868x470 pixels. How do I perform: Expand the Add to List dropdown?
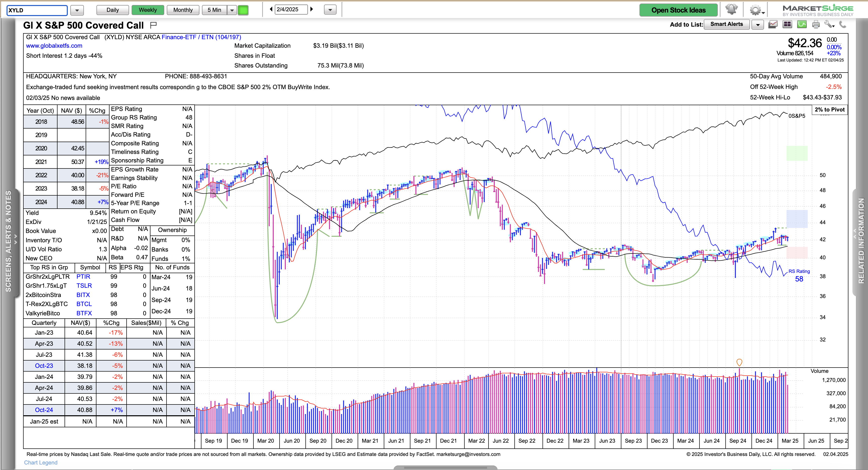pos(758,25)
